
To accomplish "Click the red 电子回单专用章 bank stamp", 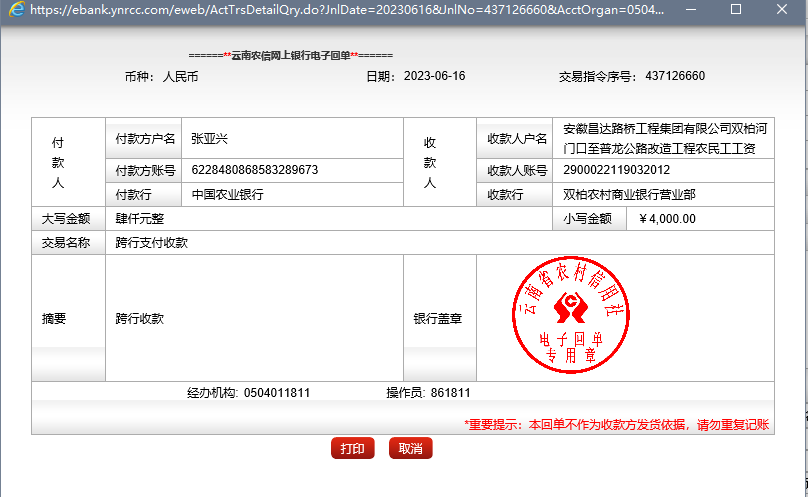I will click(568, 318).
